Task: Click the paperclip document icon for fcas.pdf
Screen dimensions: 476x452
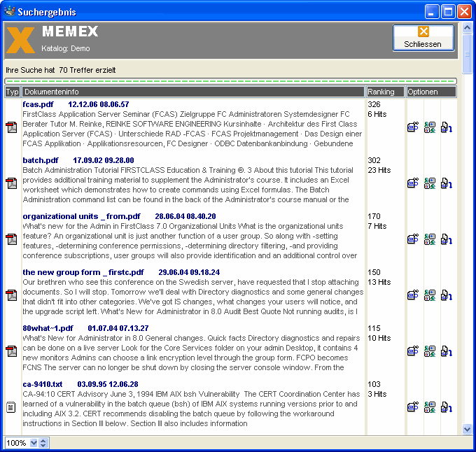Action: click(413, 127)
